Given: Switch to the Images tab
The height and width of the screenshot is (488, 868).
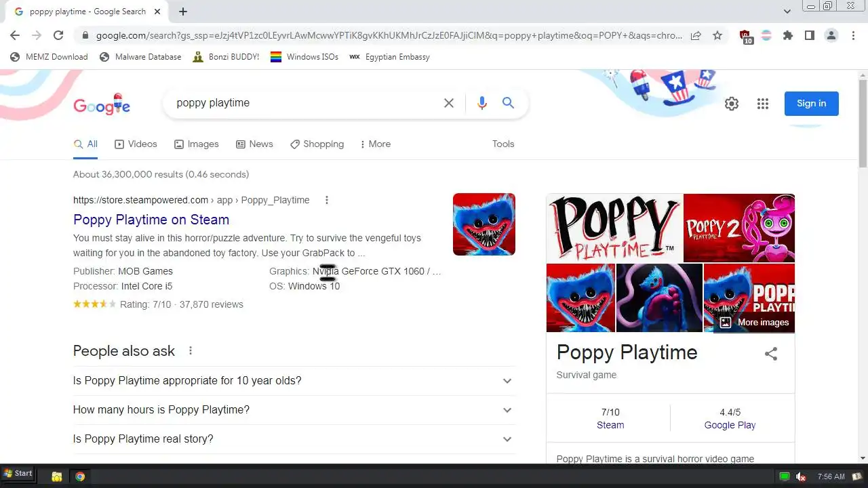Looking at the screenshot, I should point(197,144).
